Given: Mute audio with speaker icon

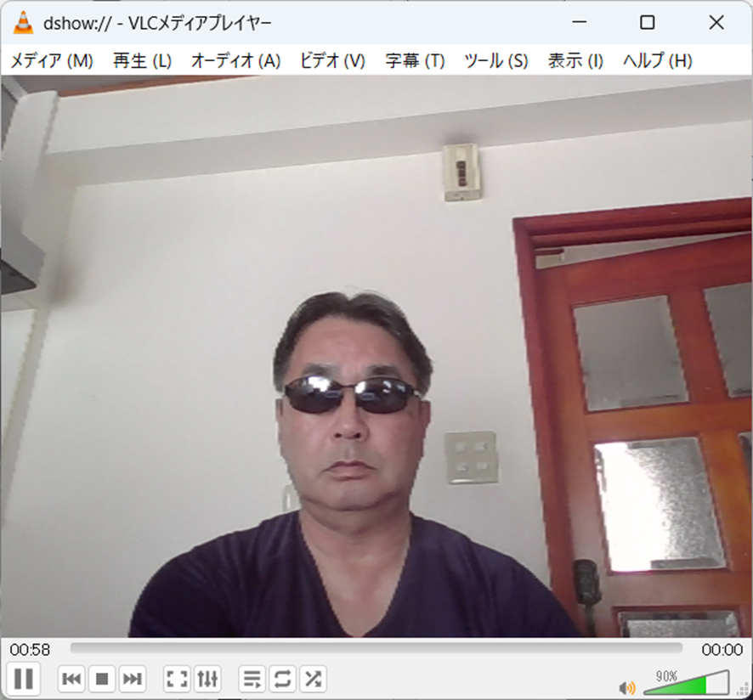Looking at the screenshot, I should (x=627, y=688).
